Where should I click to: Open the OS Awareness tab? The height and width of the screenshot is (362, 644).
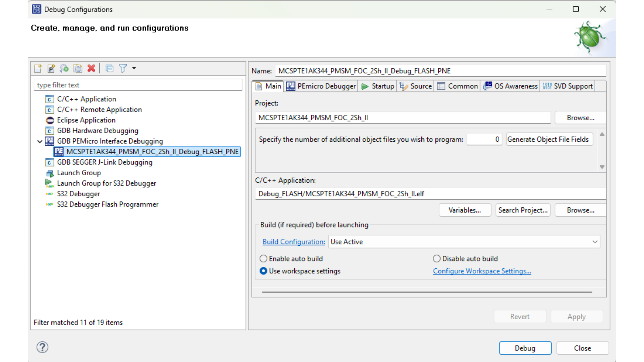(x=510, y=86)
